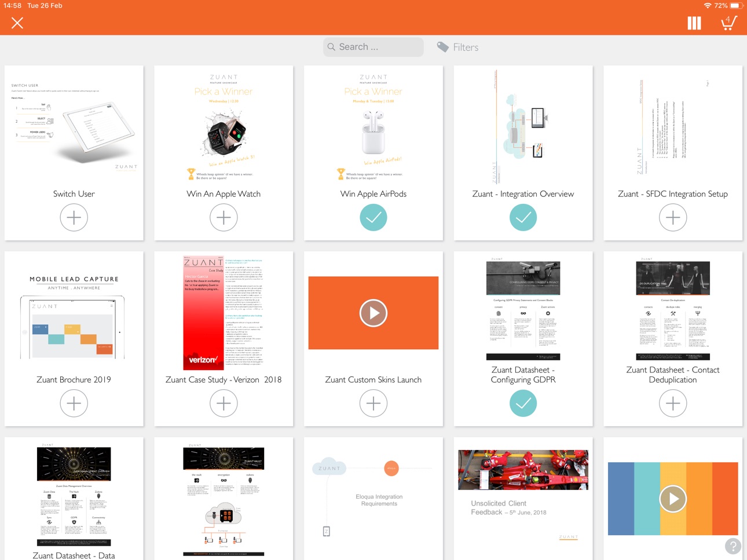Open the Verizon case study thumbnail
This screenshot has height=560, width=747.
tap(224, 313)
